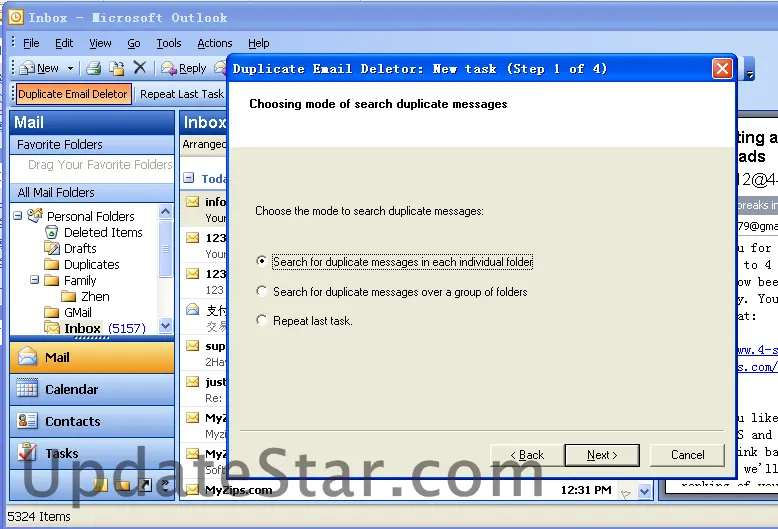
Task: Open the Help menu
Action: [259, 43]
